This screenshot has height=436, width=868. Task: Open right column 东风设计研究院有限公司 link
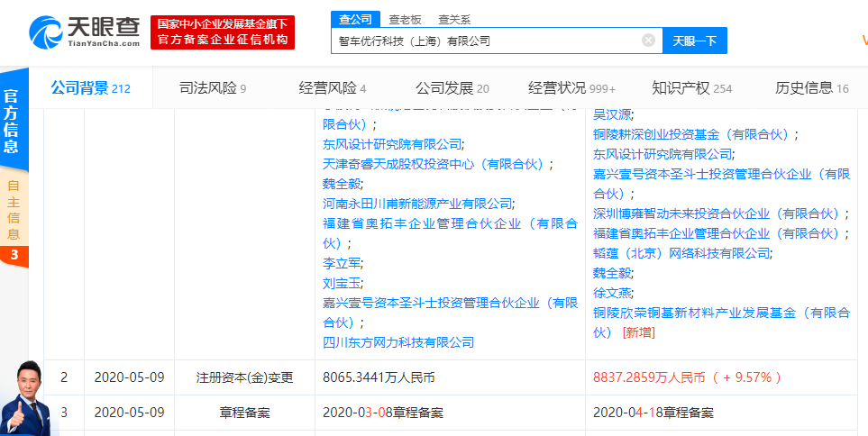pyautogui.click(x=663, y=154)
